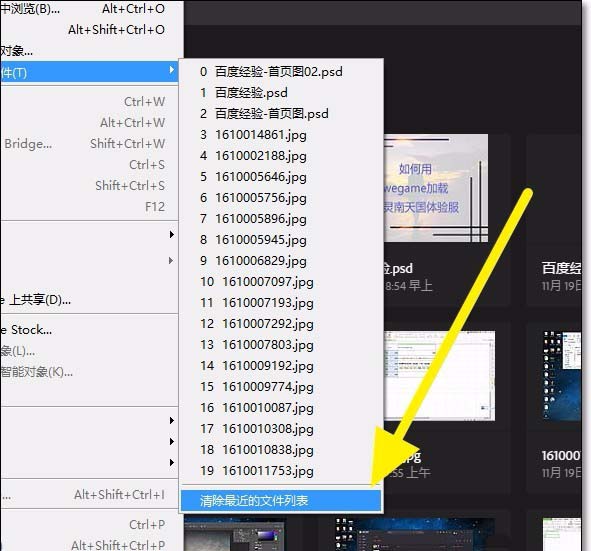Select the 161000 file label at right
Screen dimensions: 591x551
[x=561, y=456]
